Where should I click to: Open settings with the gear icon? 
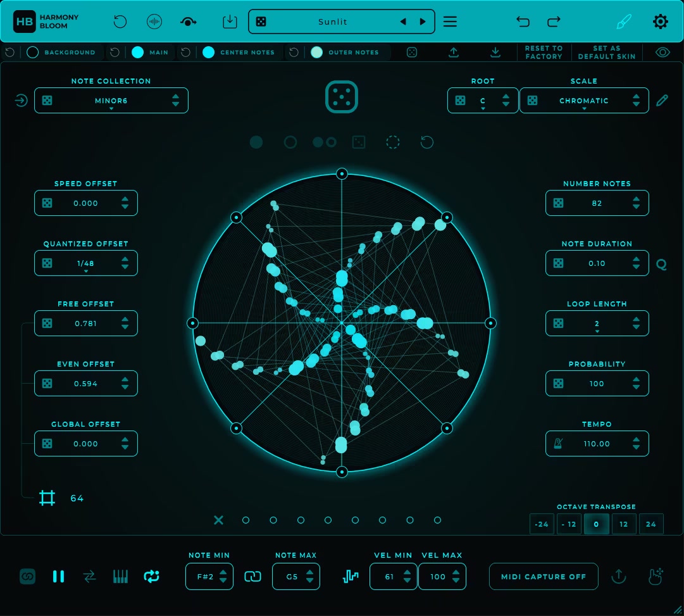coord(660,22)
